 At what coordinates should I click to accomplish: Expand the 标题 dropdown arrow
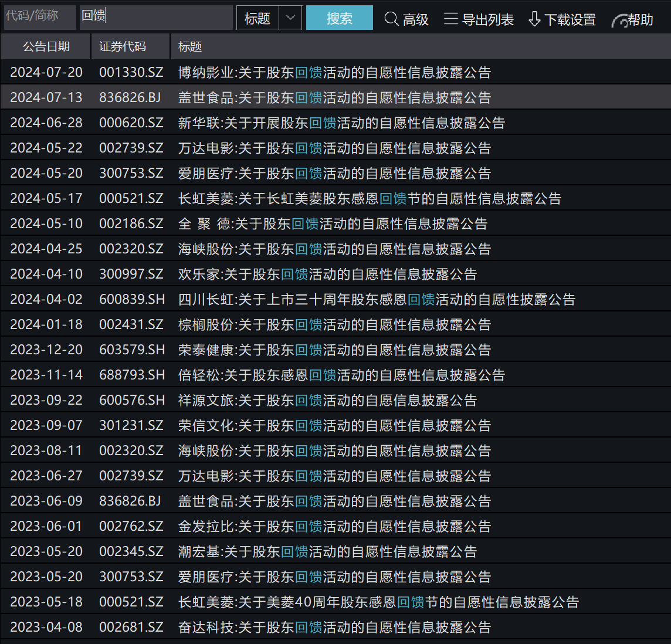coord(290,18)
